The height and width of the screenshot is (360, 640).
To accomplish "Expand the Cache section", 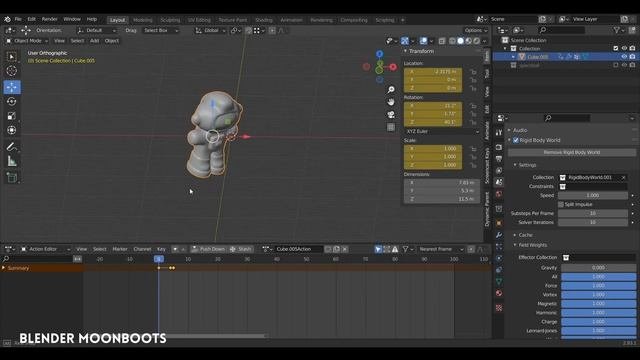I will click(525, 235).
